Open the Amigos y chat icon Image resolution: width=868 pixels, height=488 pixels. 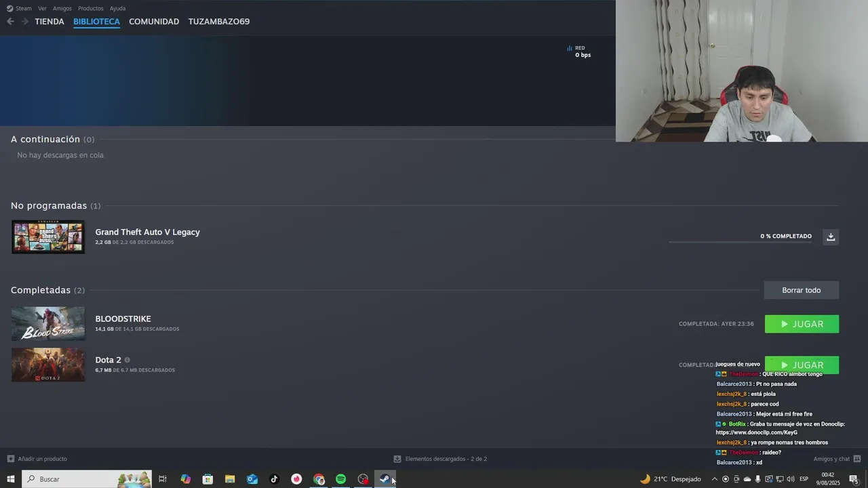(x=857, y=459)
